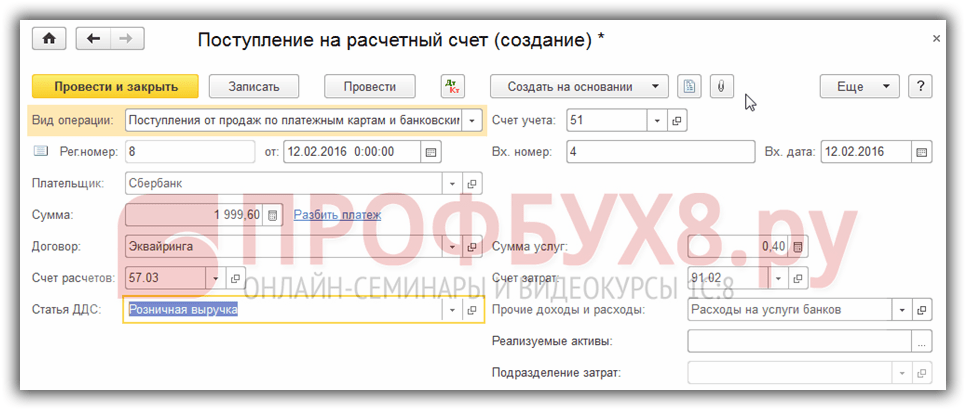Expand Подразделение затрат dropdown
The image size is (966, 410).
pos(902,373)
